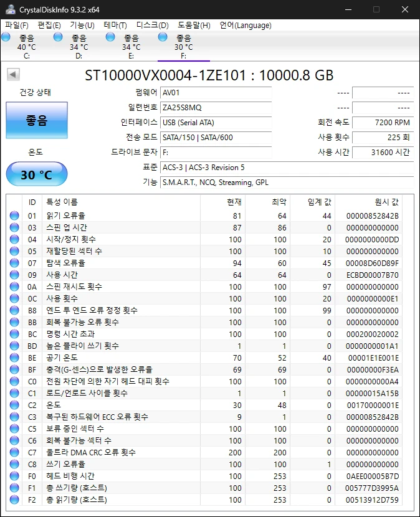Open the 언어(Language) menu
This screenshot has height=517, width=420.
coord(246,26)
